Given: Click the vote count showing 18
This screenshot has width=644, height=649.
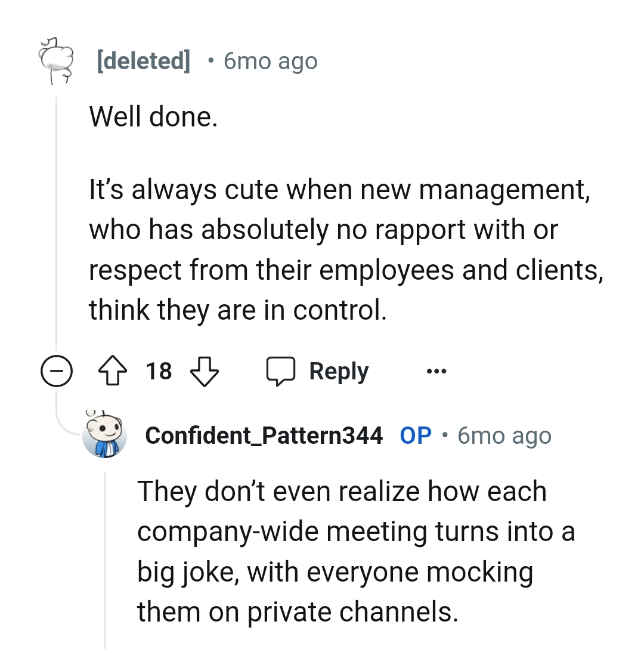Looking at the screenshot, I should point(157,370).
